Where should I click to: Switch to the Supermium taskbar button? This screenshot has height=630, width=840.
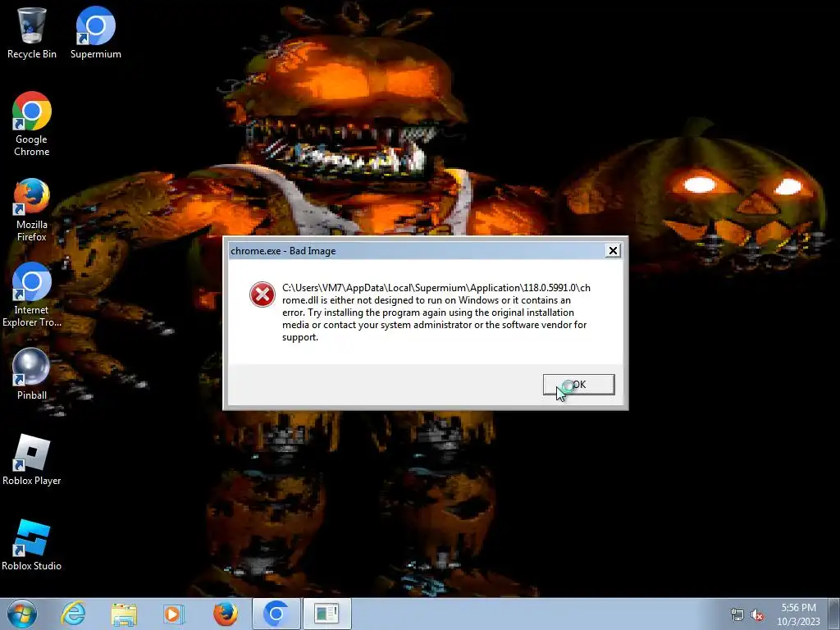(276, 614)
